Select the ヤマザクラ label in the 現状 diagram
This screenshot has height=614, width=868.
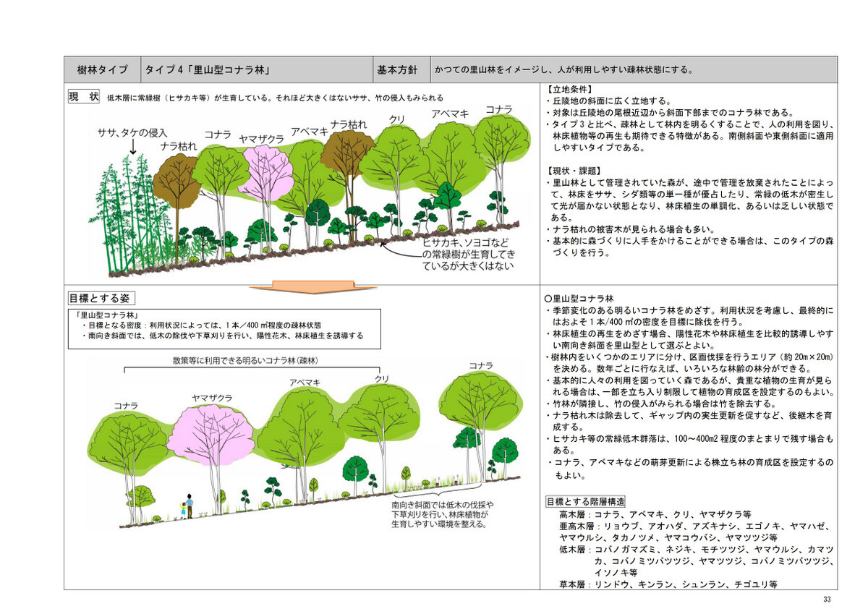261,137
